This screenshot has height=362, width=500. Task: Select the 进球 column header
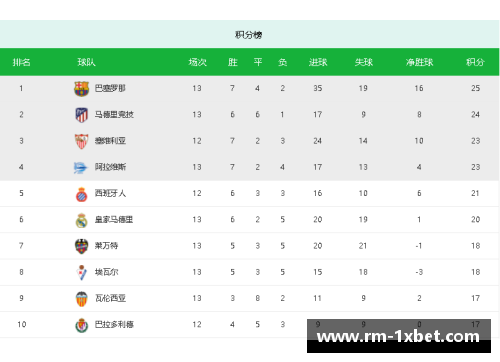click(318, 62)
